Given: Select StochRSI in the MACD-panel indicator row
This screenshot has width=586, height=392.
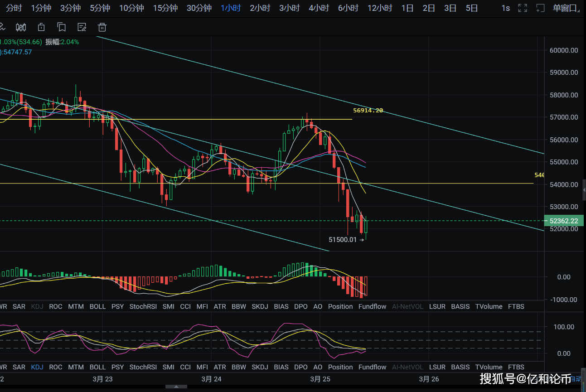Looking at the screenshot, I should [x=143, y=306].
